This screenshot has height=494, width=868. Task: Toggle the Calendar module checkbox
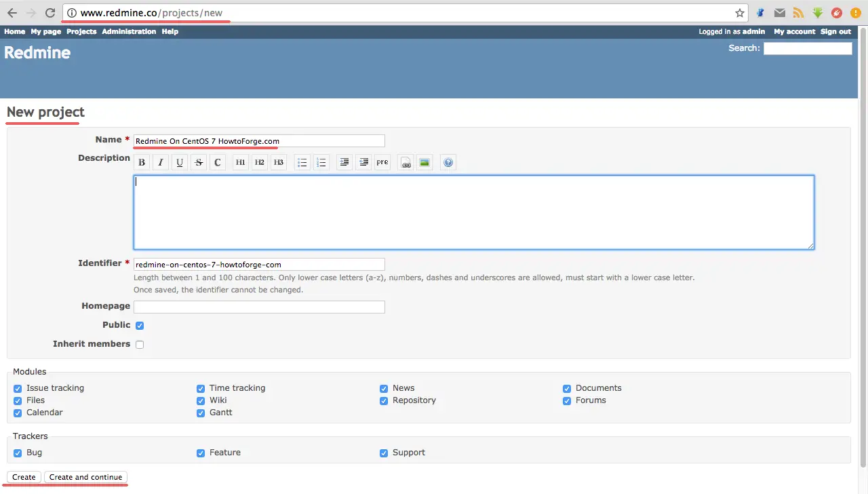pyautogui.click(x=18, y=413)
